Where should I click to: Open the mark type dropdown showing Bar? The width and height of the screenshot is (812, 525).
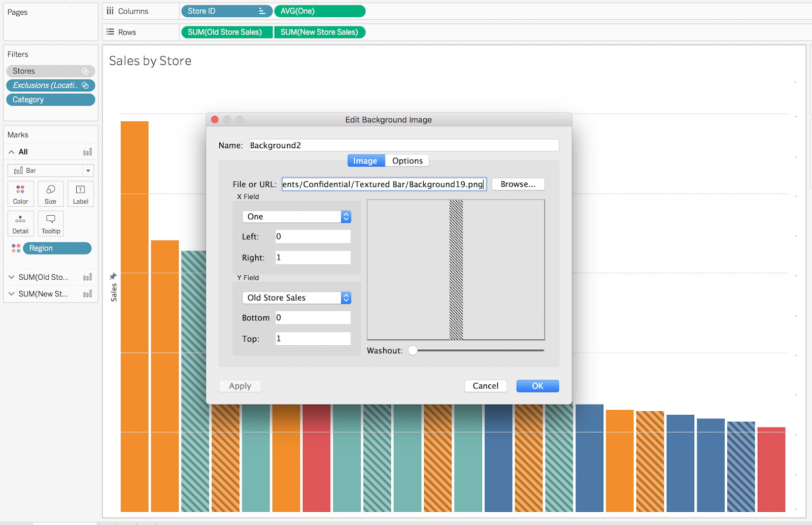click(x=88, y=170)
